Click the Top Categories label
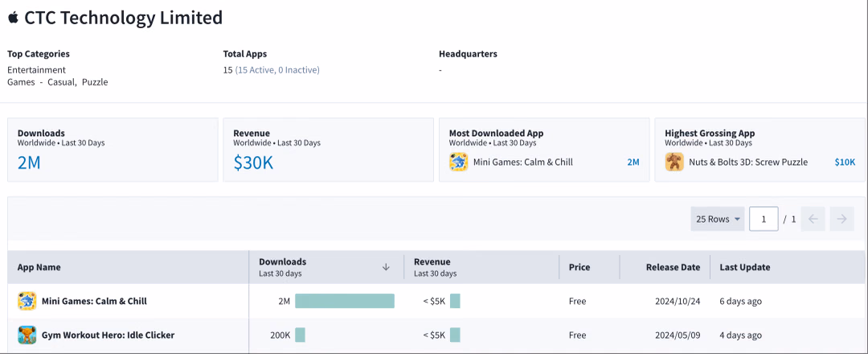 pos(39,54)
